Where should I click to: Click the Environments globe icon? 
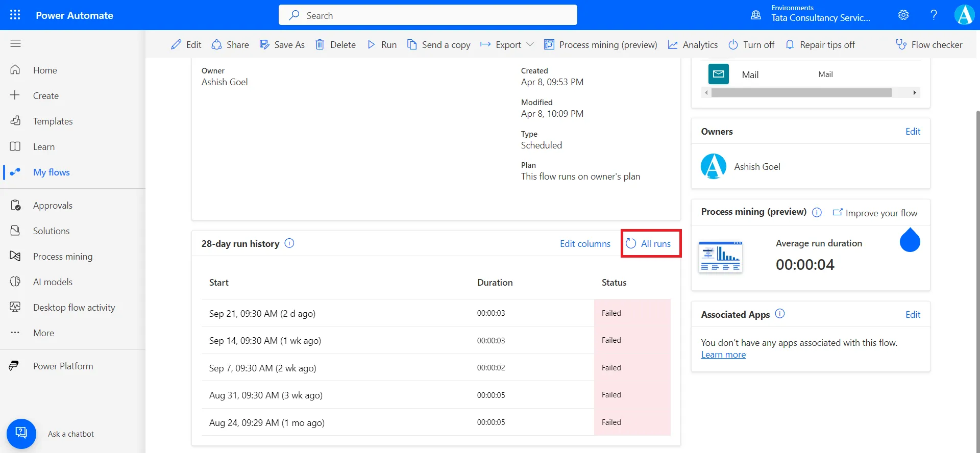[x=756, y=15]
